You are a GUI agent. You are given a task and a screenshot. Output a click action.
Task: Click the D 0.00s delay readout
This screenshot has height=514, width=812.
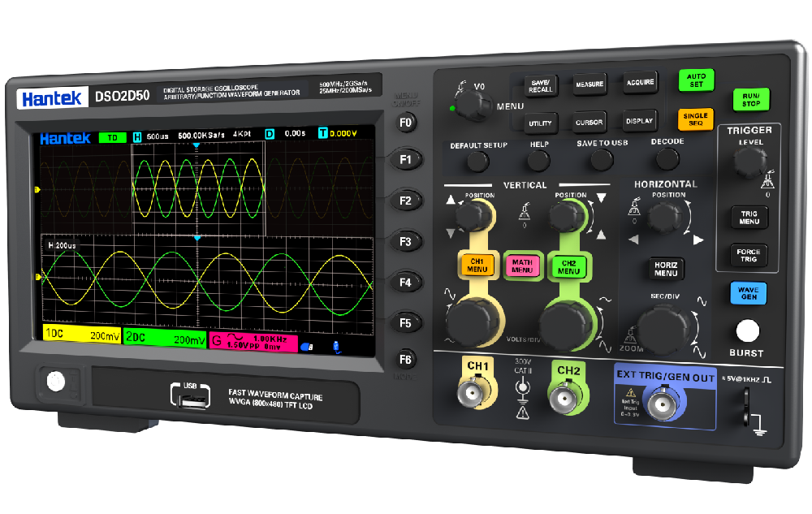point(285,134)
